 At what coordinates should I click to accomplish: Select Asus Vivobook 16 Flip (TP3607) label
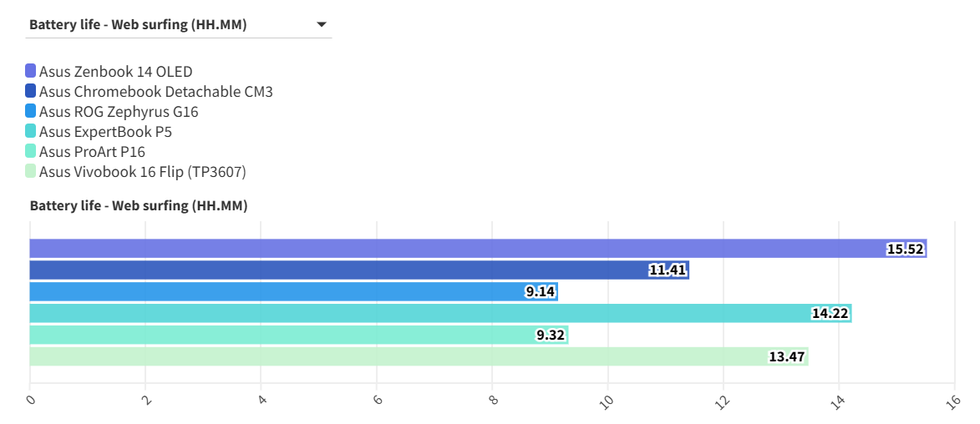142,172
